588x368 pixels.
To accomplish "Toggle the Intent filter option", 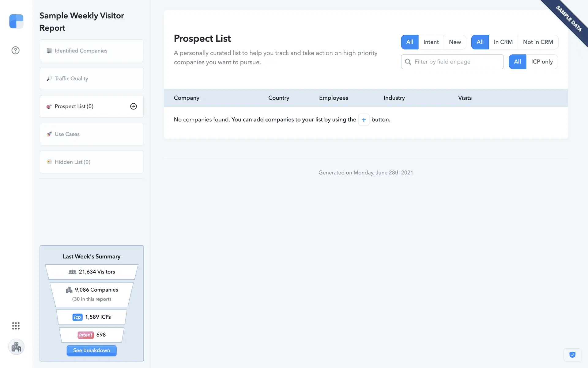I will tap(431, 42).
